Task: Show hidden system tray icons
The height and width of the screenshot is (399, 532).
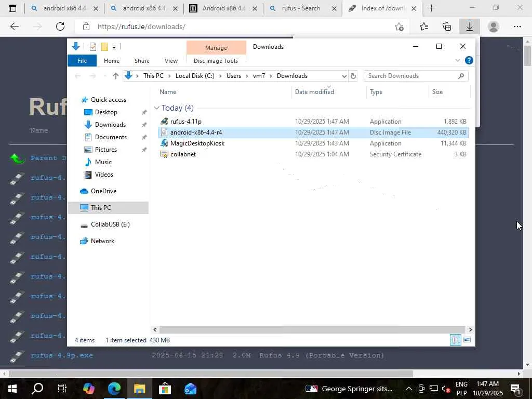Action: (x=409, y=389)
